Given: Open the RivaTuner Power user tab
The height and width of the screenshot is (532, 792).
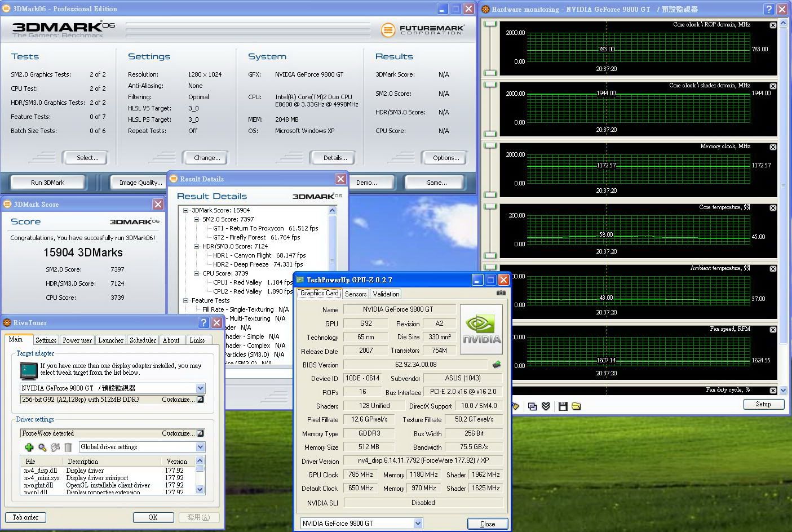Looking at the screenshot, I should click(77, 340).
